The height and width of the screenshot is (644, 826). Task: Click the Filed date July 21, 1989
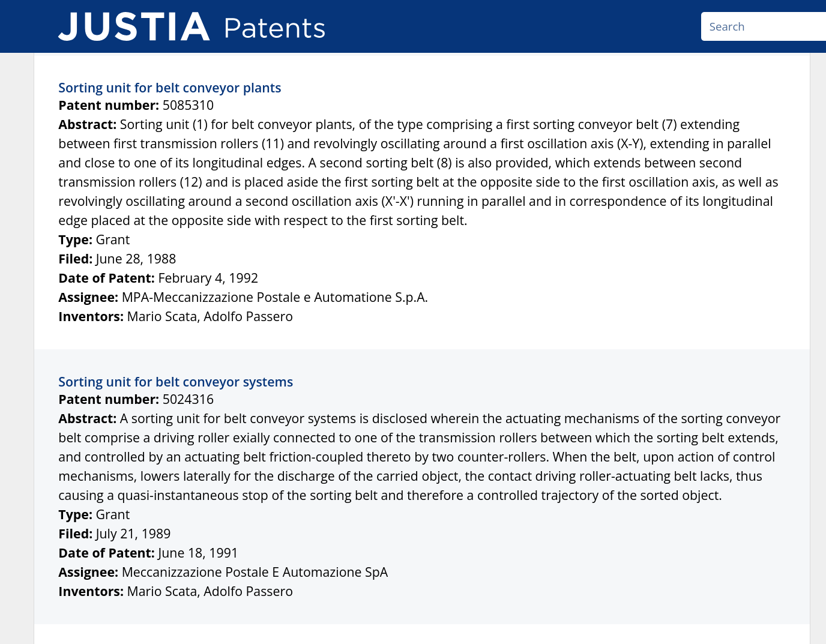pyautogui.click(x=133, y=534)
